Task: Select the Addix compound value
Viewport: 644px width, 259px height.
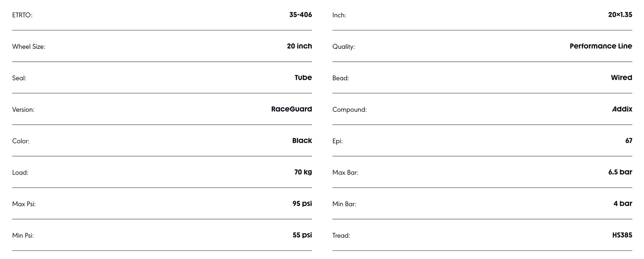Action: [x=622, y=109]
